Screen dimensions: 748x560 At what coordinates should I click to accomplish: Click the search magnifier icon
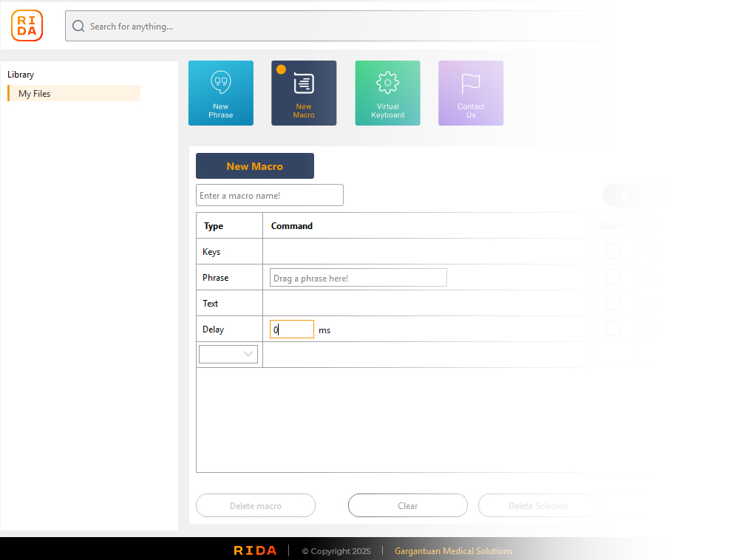(78, 27)
